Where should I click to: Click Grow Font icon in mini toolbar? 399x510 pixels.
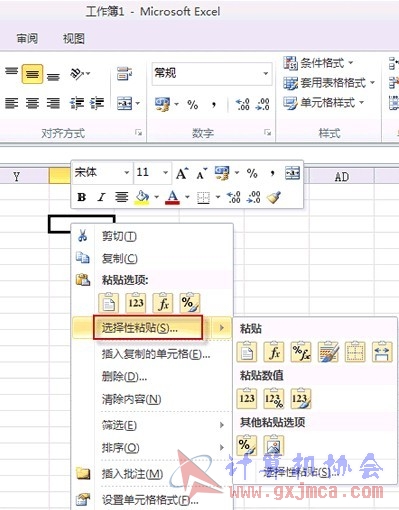pyautogui.click(x=182, y=173)
